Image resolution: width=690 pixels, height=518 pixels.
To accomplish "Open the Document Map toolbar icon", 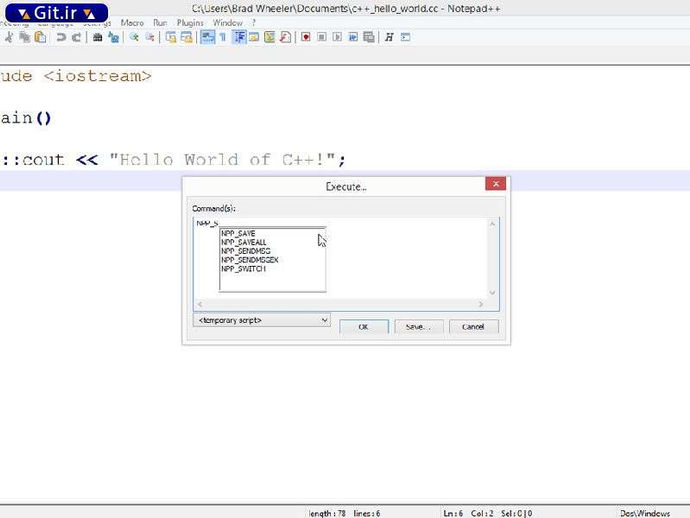I will tap(269, 37).
